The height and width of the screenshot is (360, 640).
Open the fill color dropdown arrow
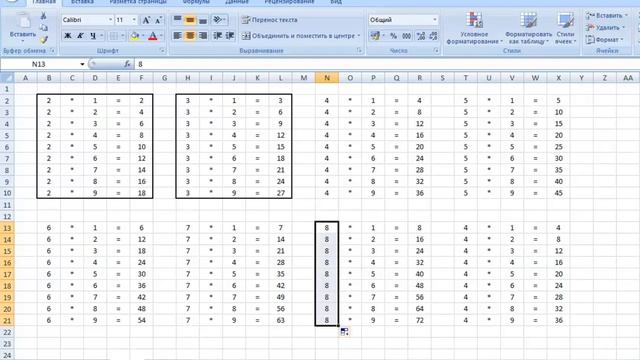tap(142, 36)
